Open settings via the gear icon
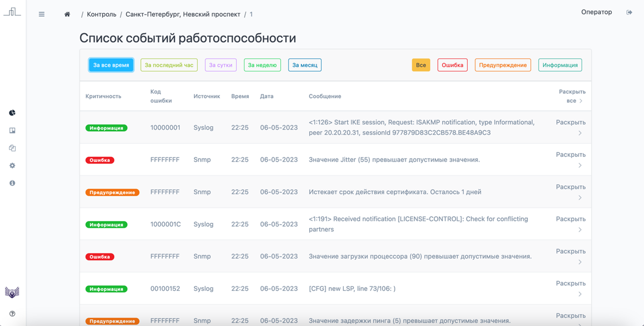Screen dimensions: 644x326 pyautogui.click(x=12, y=165)
